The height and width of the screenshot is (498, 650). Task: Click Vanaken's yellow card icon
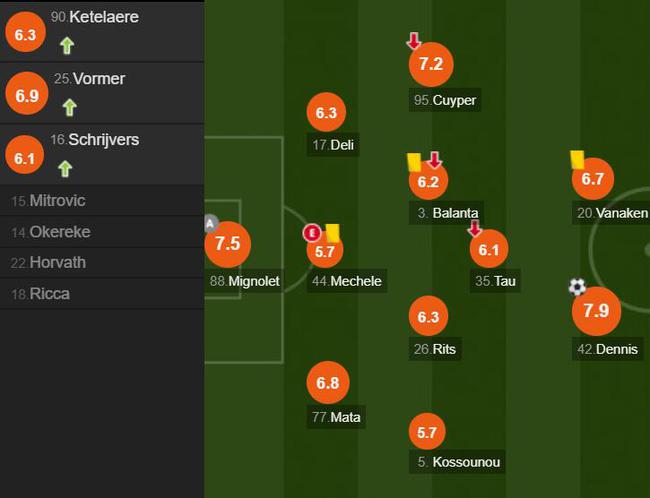pyautogui.click(x=577, y=160)
